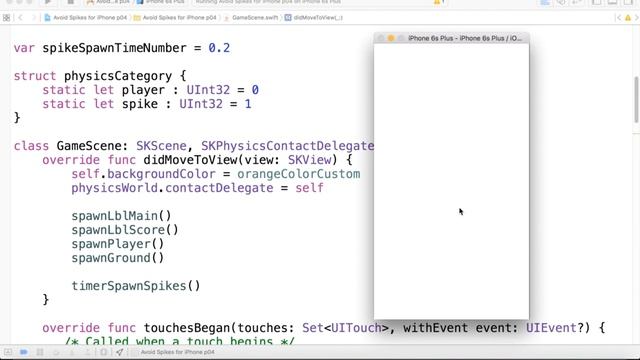
Task: Click 'physicsCategory' struct name
Action: point(118,76)
